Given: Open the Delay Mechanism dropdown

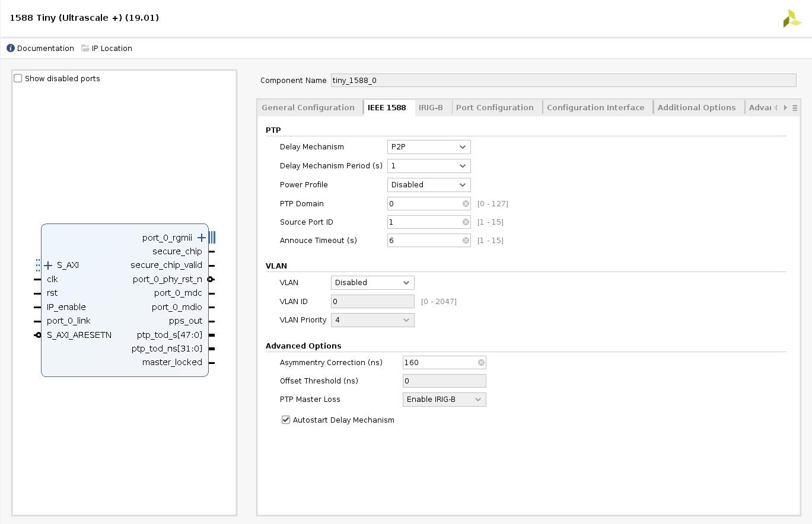Looking at the screenshot, I should [x=428, y=147].
